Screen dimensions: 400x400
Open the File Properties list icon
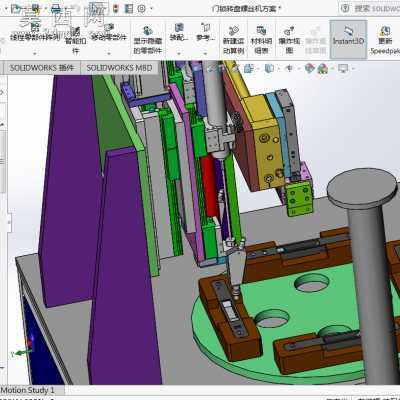(129, 8)
